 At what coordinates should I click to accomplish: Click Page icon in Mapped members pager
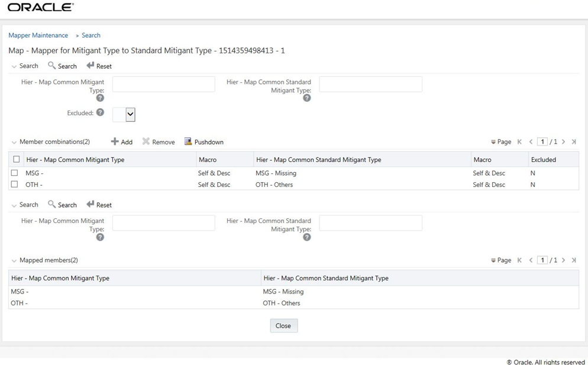tap(493, 261)
